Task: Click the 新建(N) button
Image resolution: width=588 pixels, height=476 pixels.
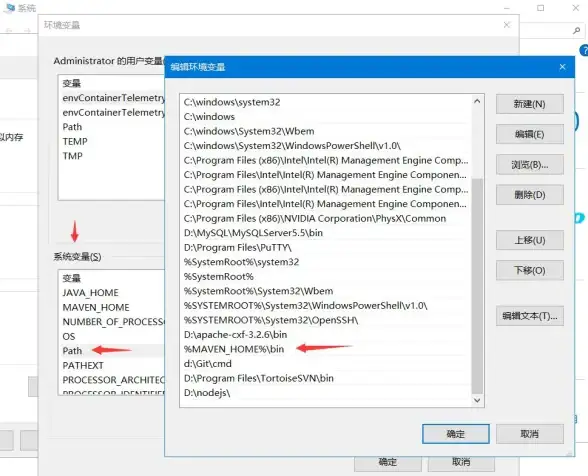Action: coord(530,104)
